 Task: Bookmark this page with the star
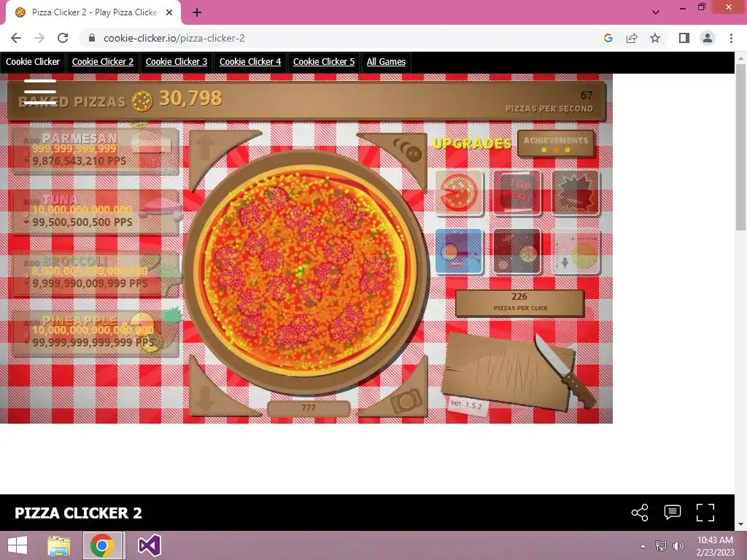pos(655,38)
